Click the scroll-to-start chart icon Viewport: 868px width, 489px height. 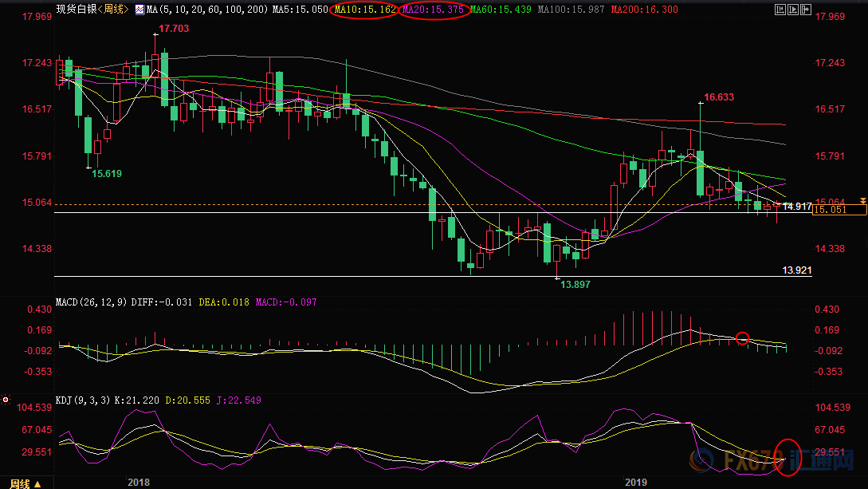click(780, 10)
